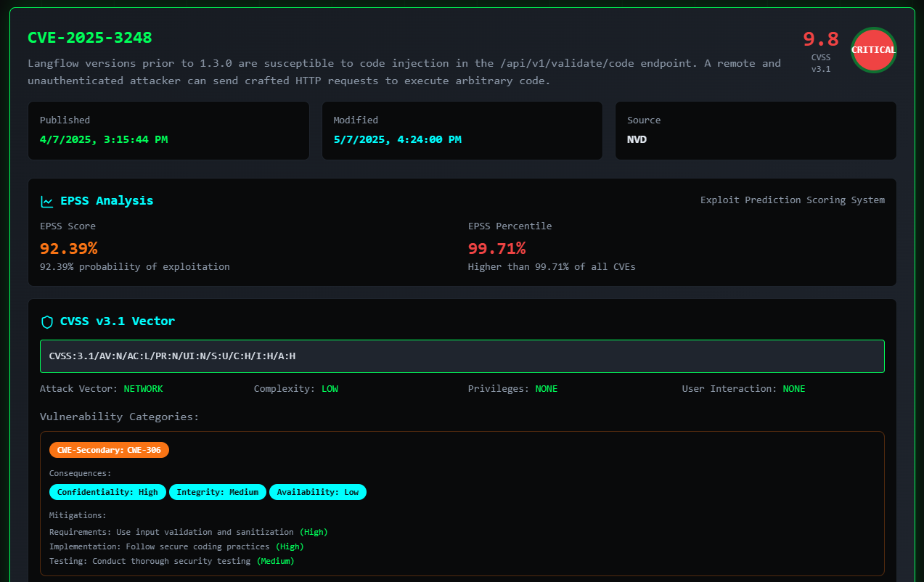Click the Confidentiality: High pill
924x582 pixels.
click(x=107, y=492)
